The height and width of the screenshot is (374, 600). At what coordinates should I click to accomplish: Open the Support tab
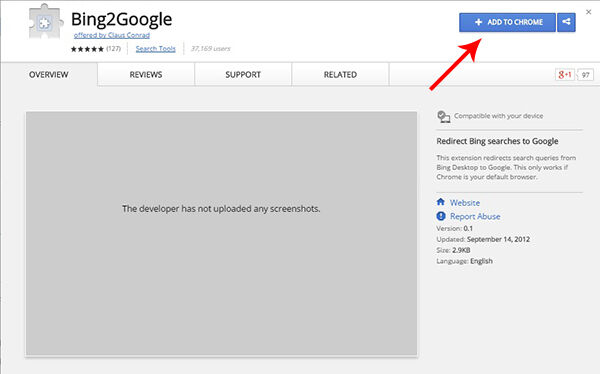point(243,74)
